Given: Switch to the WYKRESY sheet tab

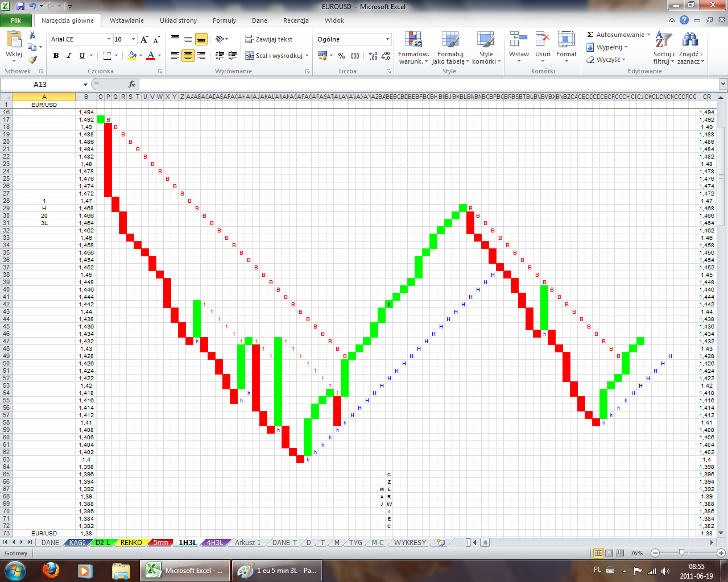Looking at the screenshot, I should coord(410,543).
